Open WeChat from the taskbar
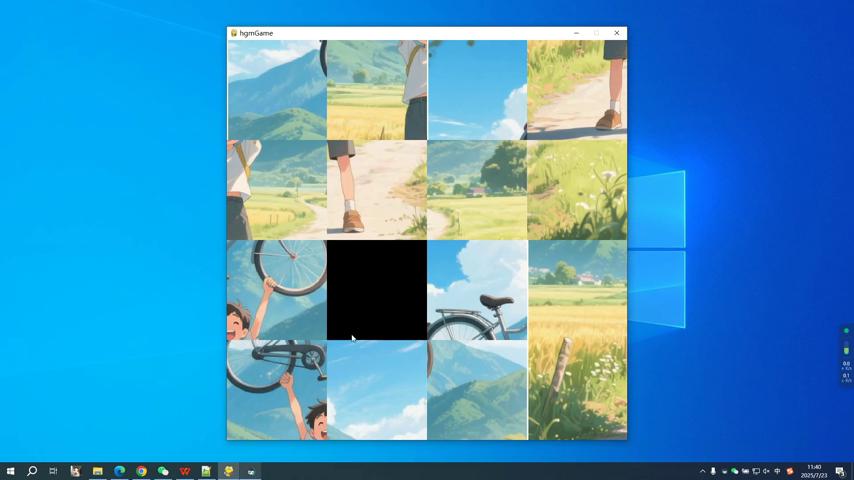Image resolution: width=854 pixels, height=480 pixels. point(163,471)
